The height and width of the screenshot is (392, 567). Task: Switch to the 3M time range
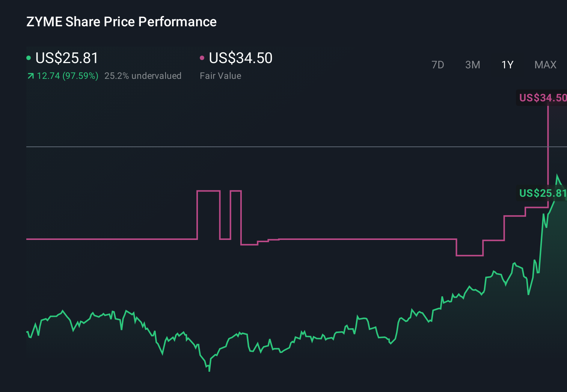click(472, 65)
